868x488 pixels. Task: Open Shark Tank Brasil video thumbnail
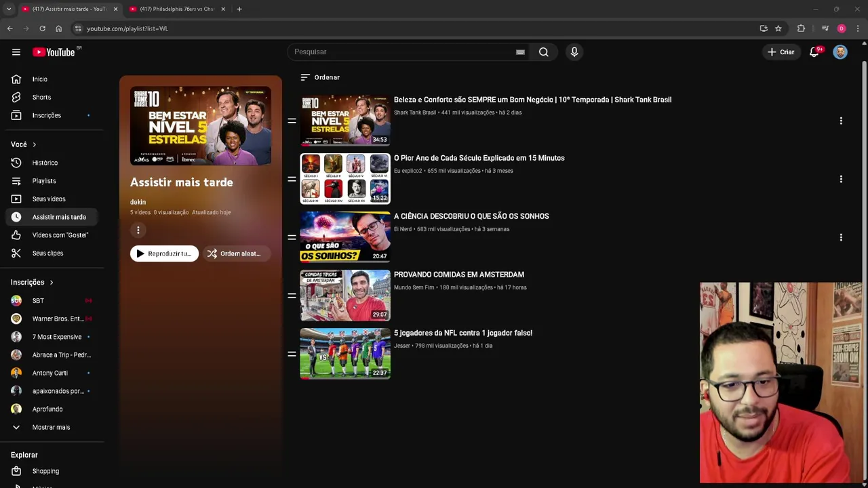pos(345,120)
